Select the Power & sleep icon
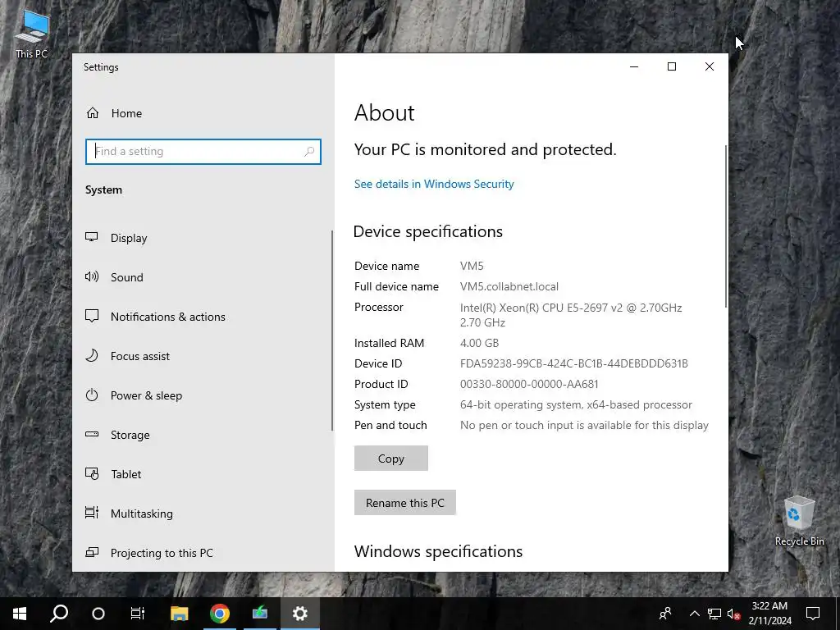This screenshot has height=630, width=840. coord(92,395)
